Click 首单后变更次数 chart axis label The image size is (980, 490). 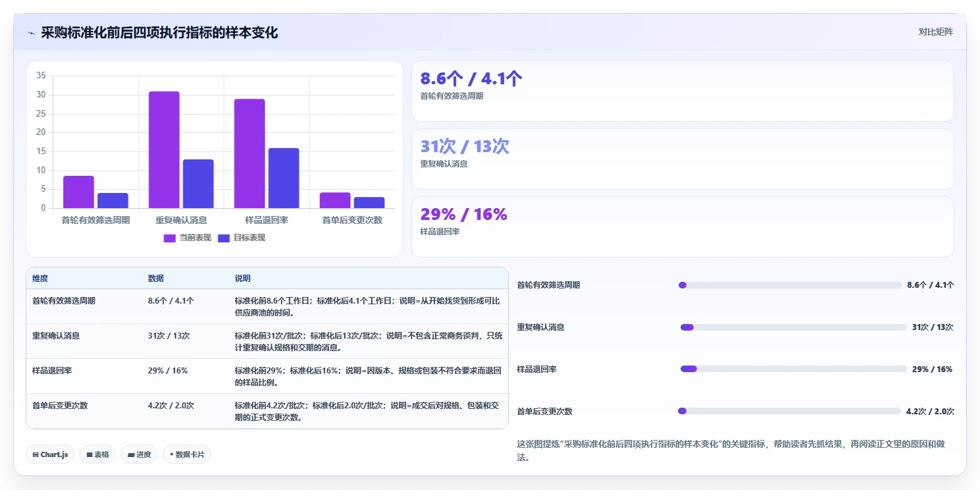click(352, 220)
